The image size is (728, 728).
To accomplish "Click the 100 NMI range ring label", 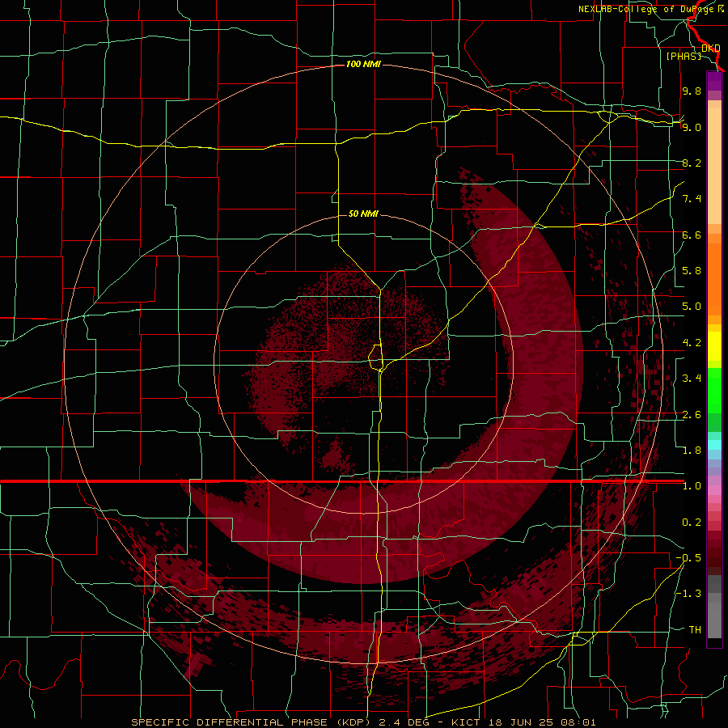I will click(x=363, y=64).
